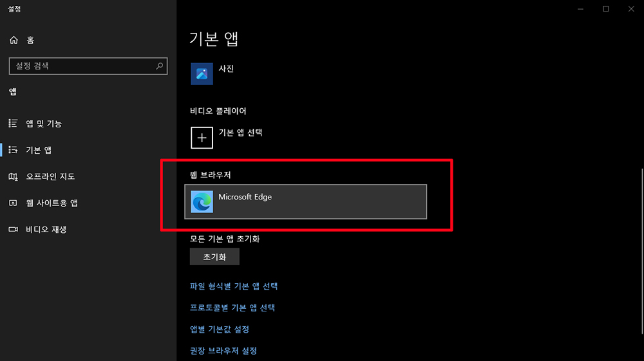Click the Home house icon
The image size is (644, 361).
click(x=14, y=40)
